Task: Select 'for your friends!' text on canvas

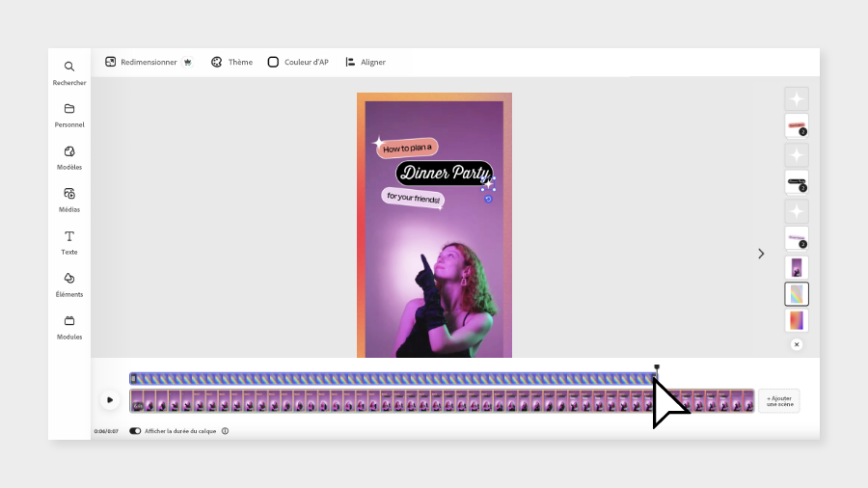Action: (413, 198)
